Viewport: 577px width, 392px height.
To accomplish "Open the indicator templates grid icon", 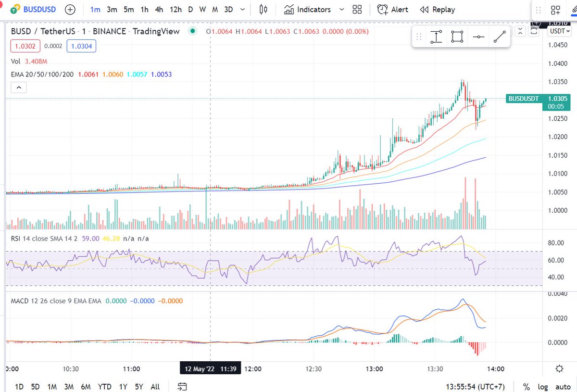I will point(357,9).
